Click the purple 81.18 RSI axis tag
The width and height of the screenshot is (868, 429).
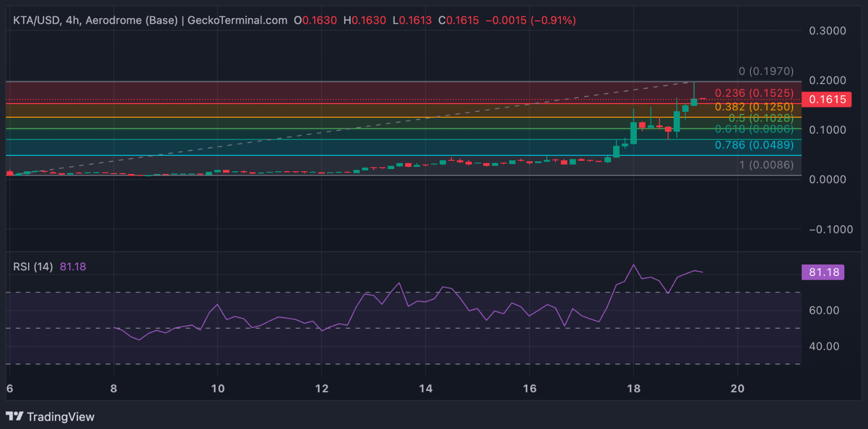click(x=823, y=272)
